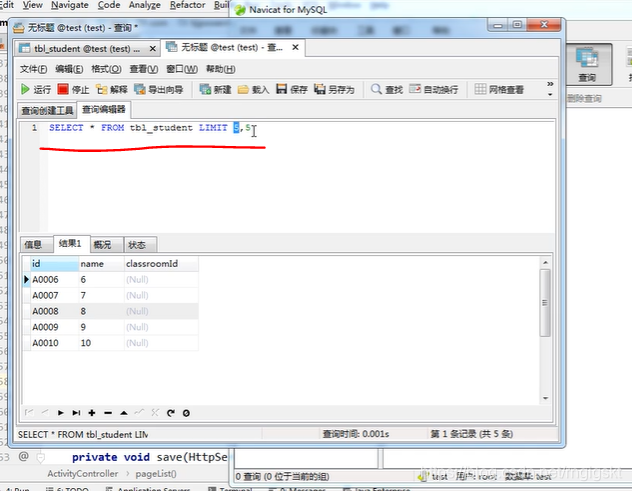Click result grid scroll down arrow
The height and width of the screenshot is (491, 632).
point(545,398)
